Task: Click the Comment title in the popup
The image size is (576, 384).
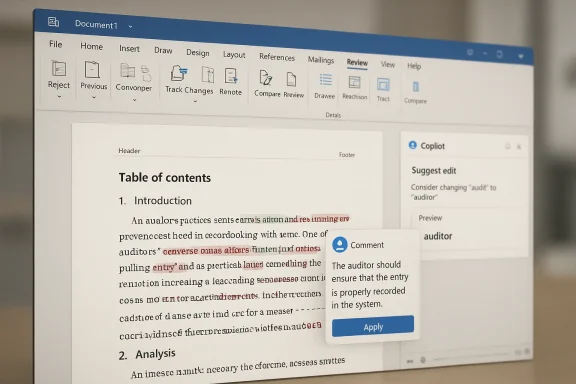Action: click(367, 245)
